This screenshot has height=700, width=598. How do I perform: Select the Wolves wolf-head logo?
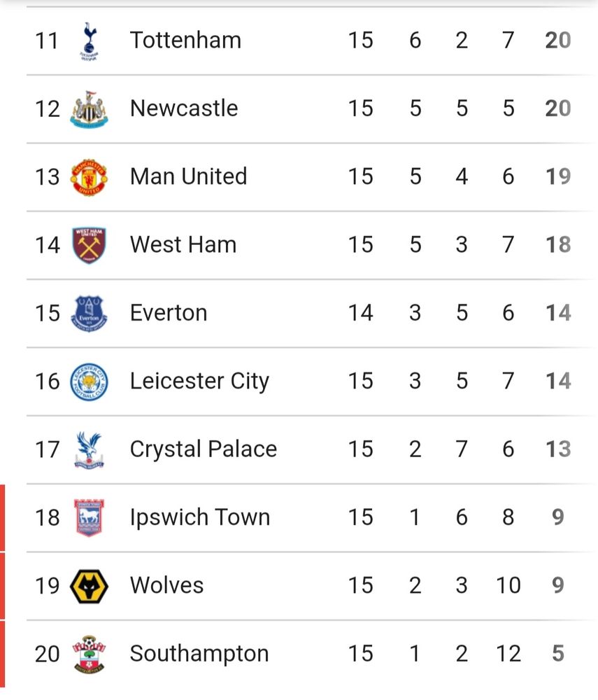click(89, 586)
